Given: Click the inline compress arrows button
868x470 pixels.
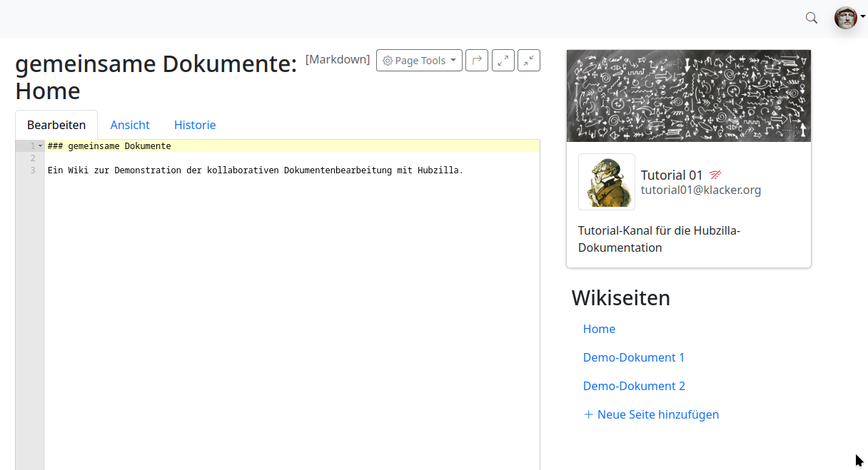Looking at the screenshot, I should click(529, 61).
